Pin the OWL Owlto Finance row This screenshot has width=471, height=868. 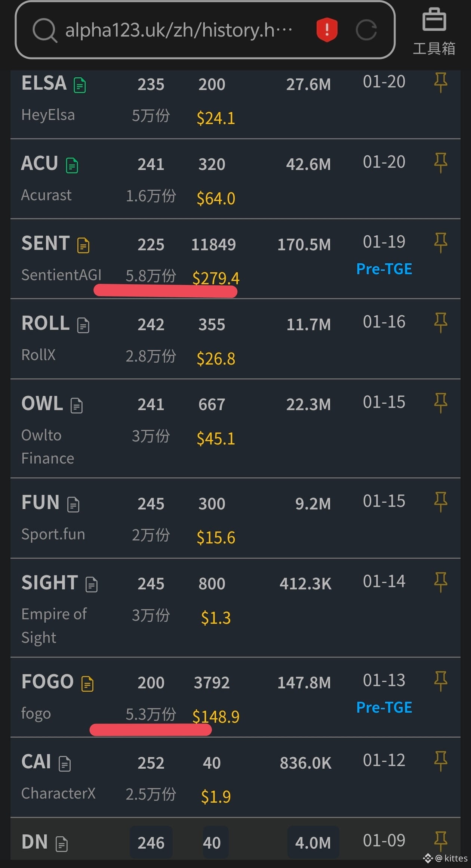(x=441, y=403)
